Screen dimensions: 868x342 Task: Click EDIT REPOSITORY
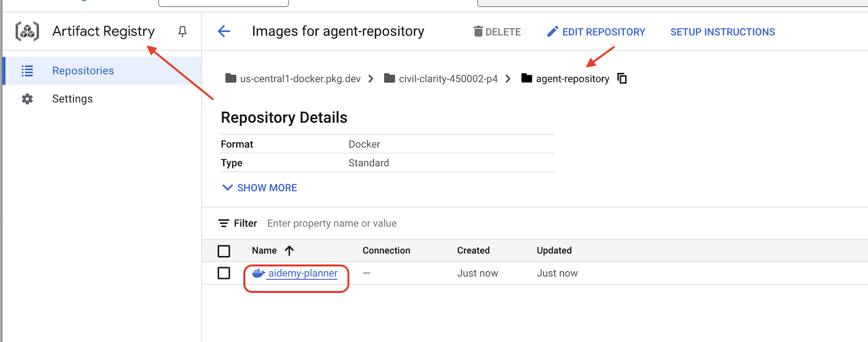(x=596, y=32)
